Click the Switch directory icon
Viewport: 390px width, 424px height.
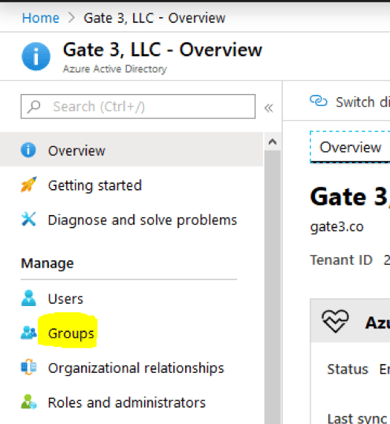pos(319,101)
